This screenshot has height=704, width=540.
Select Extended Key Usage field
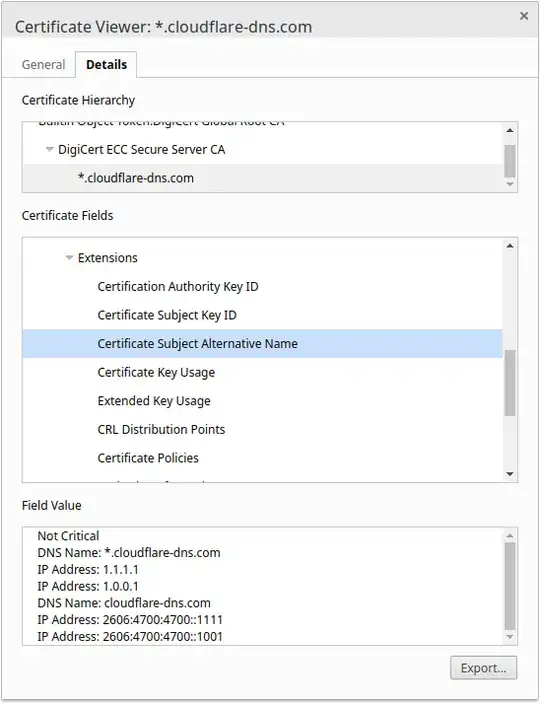click(x=263, y=400)
